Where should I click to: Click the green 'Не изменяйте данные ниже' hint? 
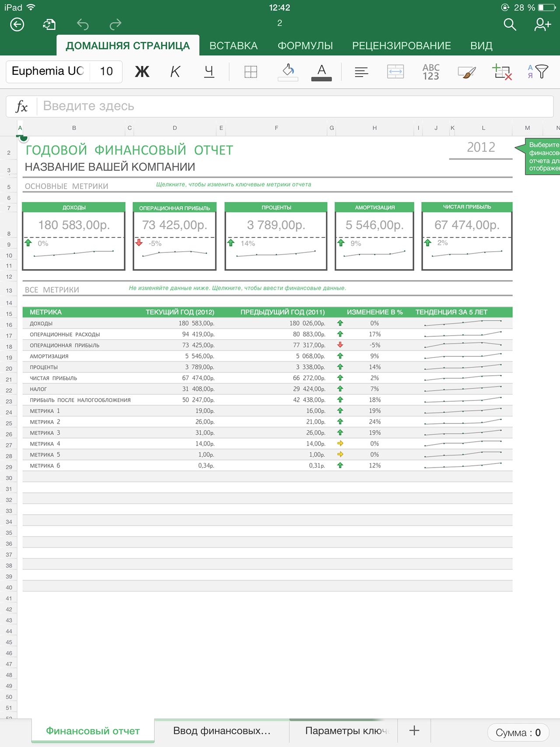click(x=238, y=288)
